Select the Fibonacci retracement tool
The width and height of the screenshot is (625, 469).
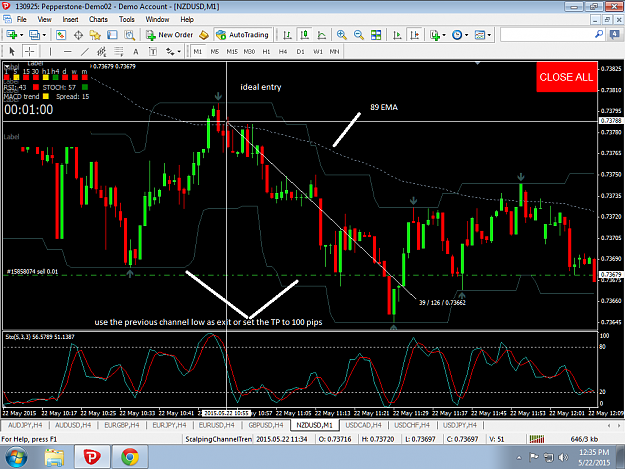point(119,51)
